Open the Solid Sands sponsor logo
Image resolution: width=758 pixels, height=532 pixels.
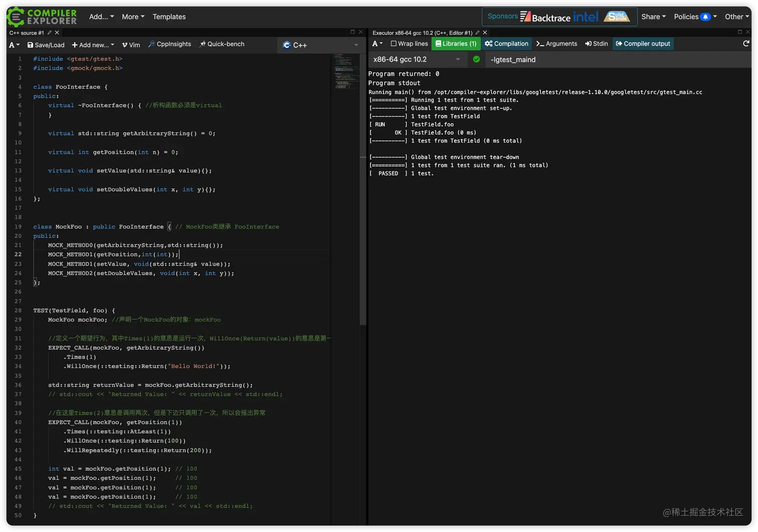[617, 17]
